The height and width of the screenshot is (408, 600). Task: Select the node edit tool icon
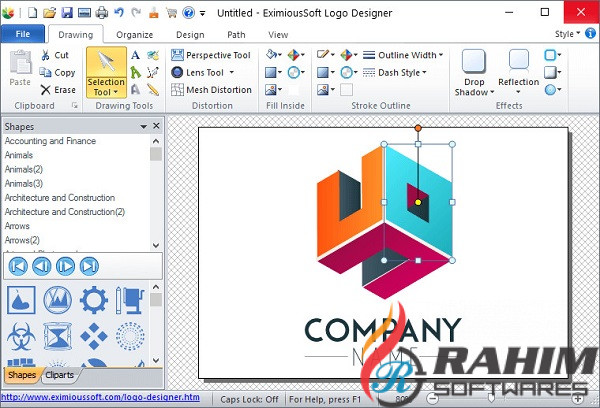(153, 72)
